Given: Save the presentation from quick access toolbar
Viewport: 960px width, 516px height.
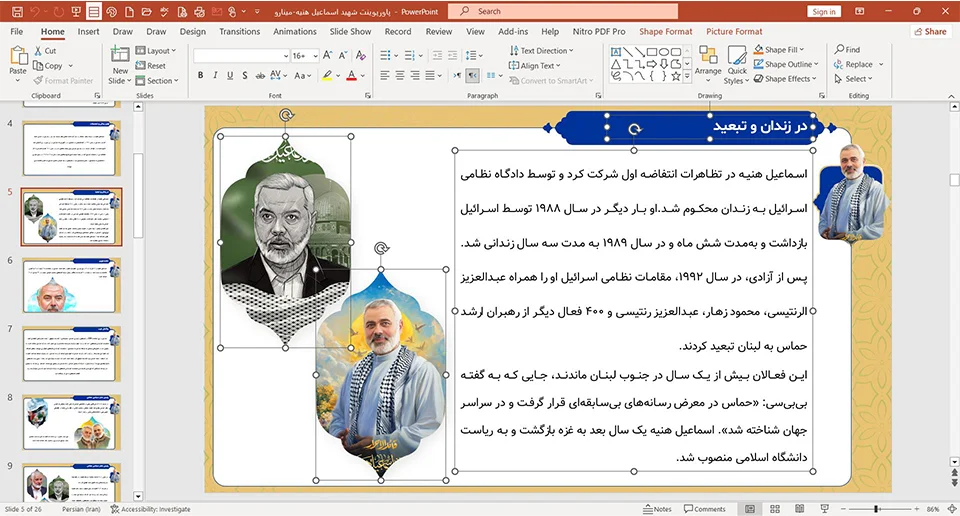Looking at the screenshot, I should 17,11.
